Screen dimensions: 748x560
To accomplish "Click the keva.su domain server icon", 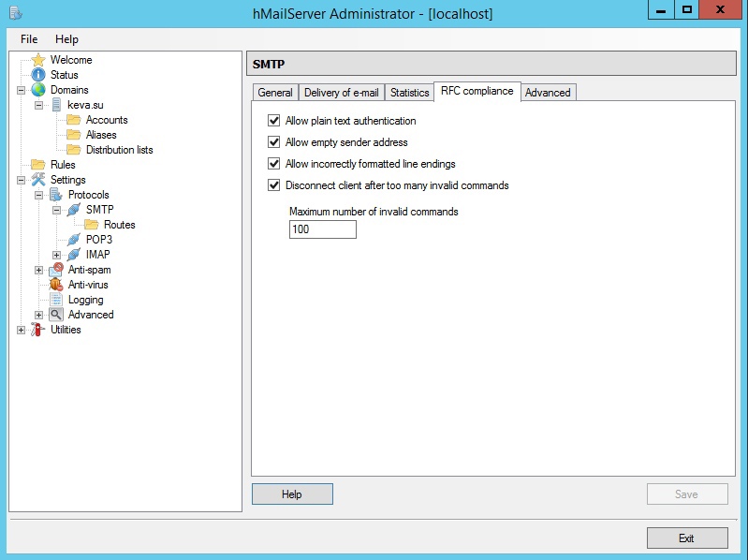I will (56, 105).
